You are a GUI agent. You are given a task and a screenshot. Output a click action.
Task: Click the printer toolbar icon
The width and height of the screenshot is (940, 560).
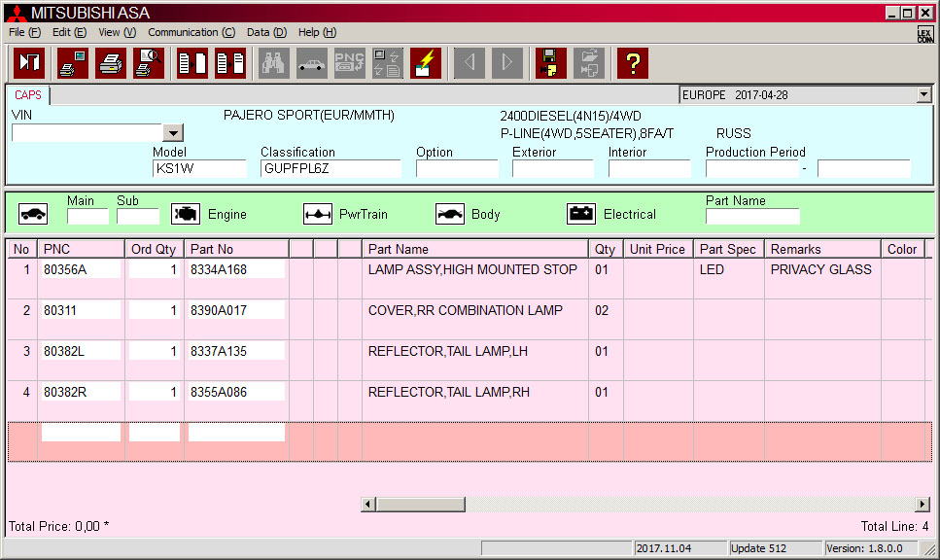click(x=111, y=63)
